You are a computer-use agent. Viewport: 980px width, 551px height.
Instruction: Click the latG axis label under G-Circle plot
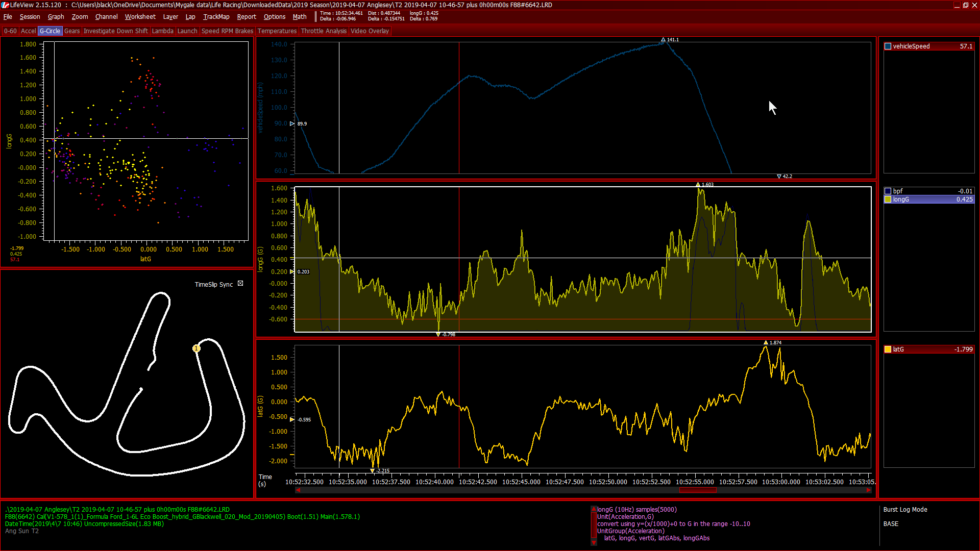[145, 259]
